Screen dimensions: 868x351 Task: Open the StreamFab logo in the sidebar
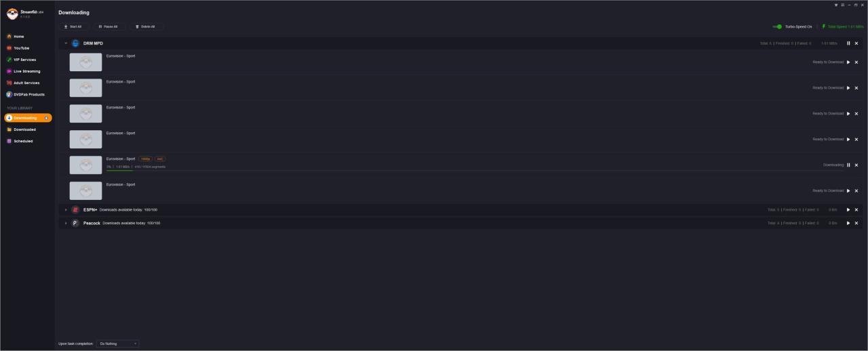coord(12,14)
